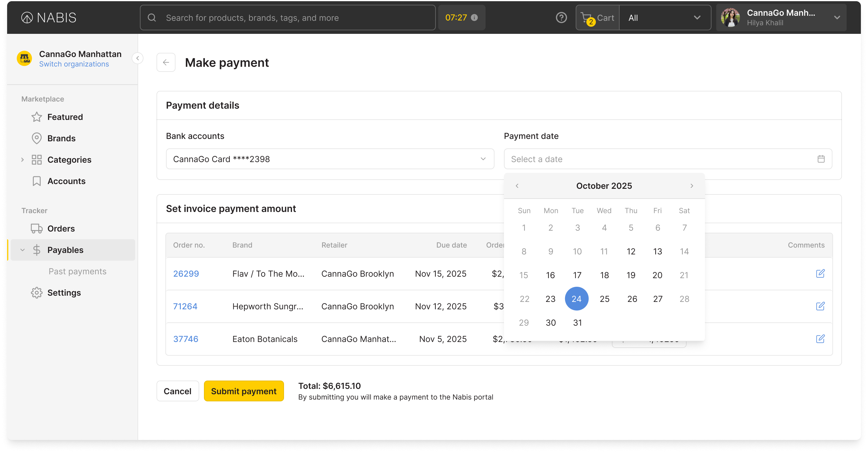Select October 27 in the calendar
The width and height of the screenshot is (868, 453).
click(x=658, y=299)
